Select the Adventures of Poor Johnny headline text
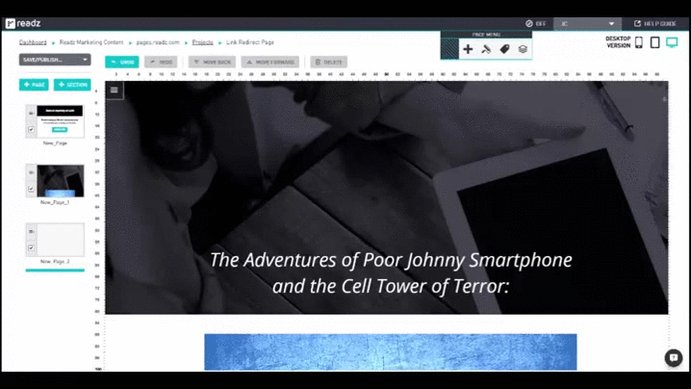This screenshot has height=389, width=691. pos(391,273)
